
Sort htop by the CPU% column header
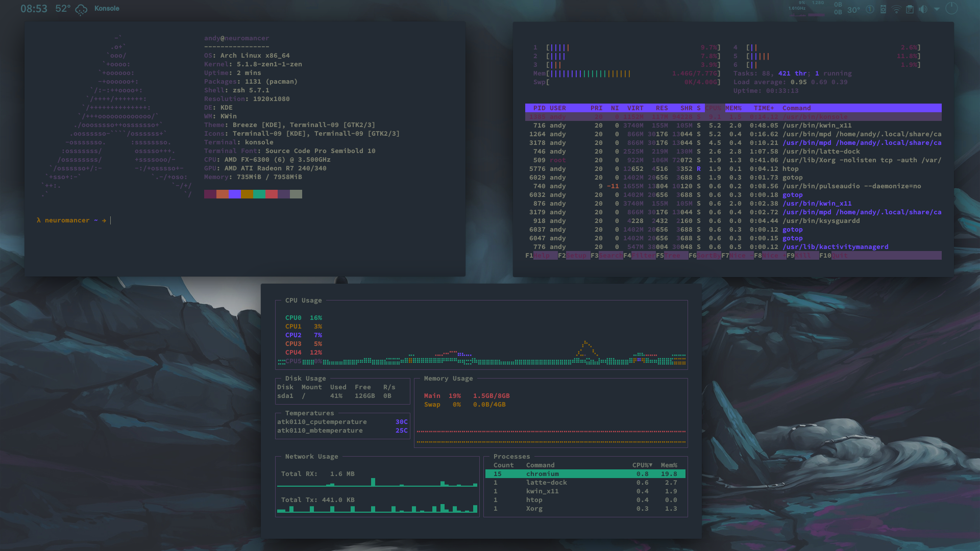[x=714, y=108]
